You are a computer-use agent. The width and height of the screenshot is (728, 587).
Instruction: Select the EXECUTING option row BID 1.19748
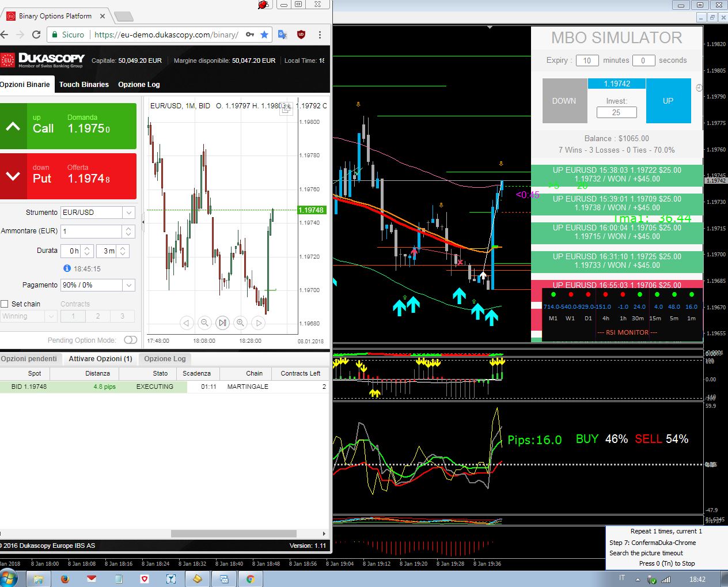[165, 387]
